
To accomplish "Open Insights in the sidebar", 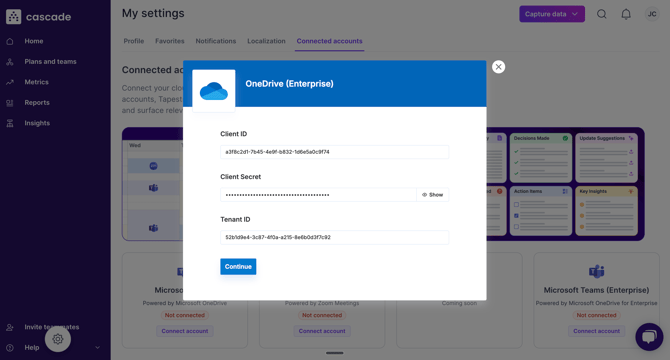I will (x=37, y=123).
